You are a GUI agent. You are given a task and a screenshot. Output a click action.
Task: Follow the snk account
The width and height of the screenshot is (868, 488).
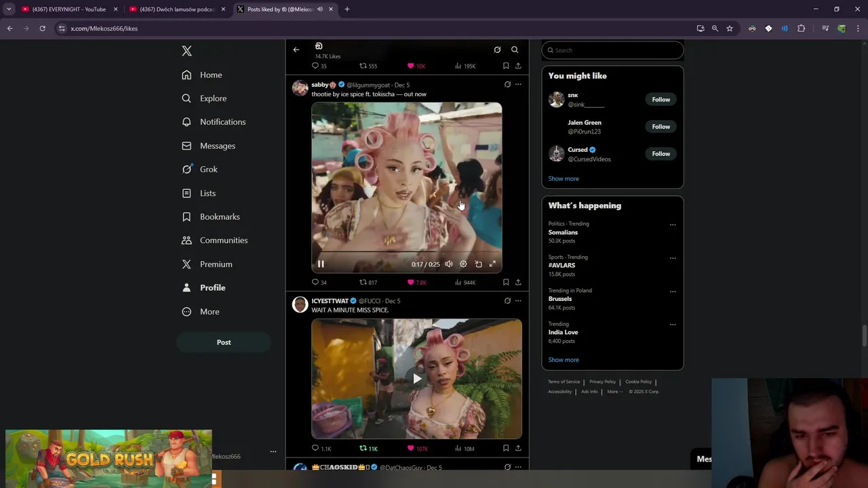660,100
